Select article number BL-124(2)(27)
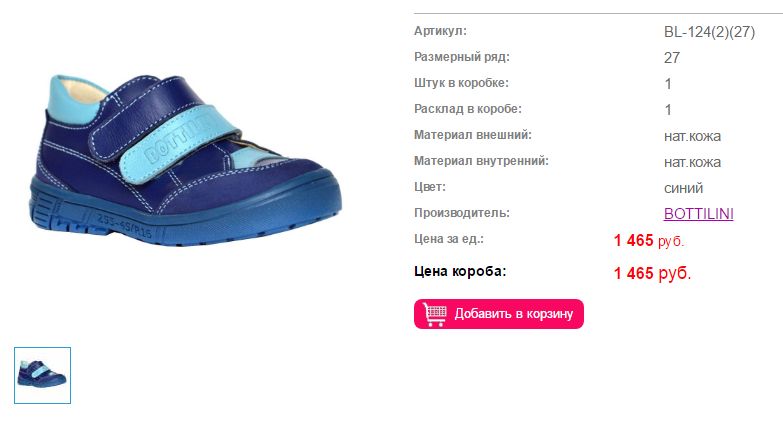 (x=709, y=32)
